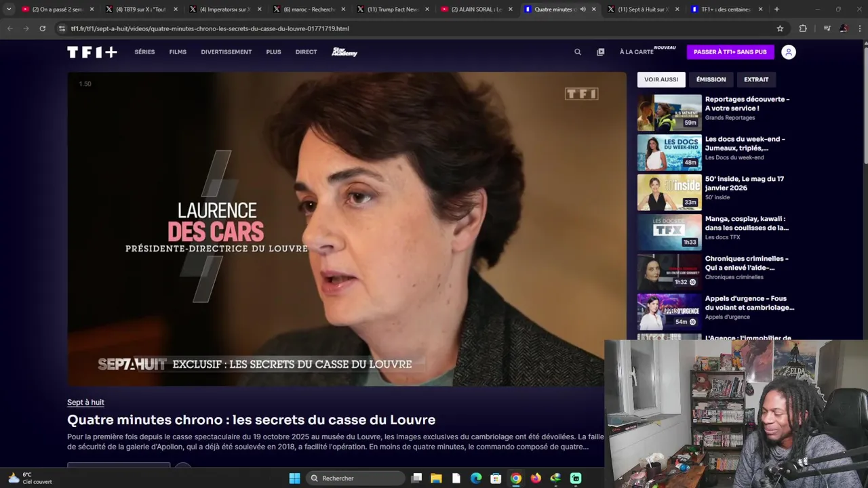Open a new browser tab with plus
Viewport: 868px width, 488px height.
(x=776, y=9)
